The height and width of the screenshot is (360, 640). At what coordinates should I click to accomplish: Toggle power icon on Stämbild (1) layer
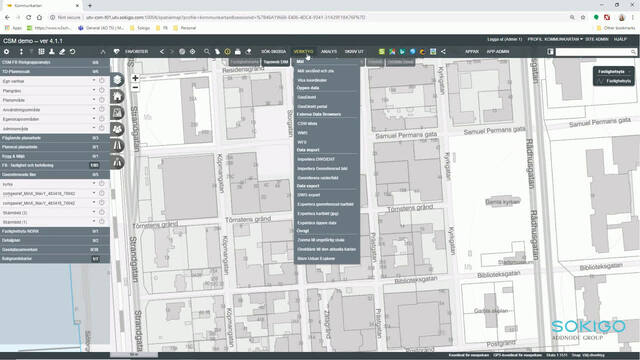click(102, 222)
